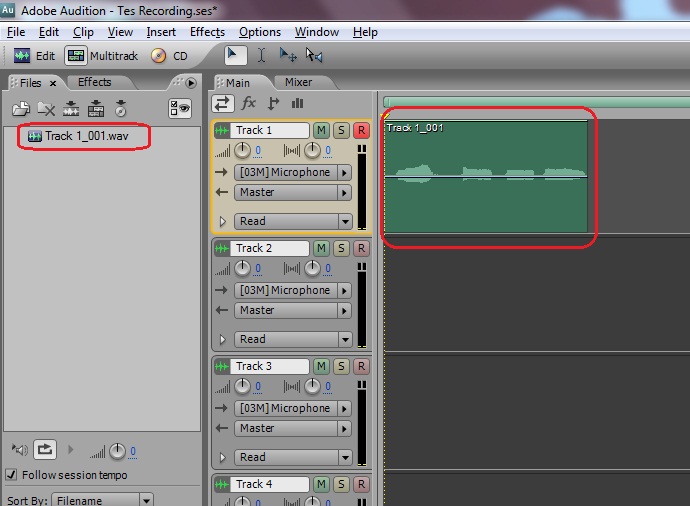690x506 pixels.
Task: Click the Track 3 waveform icon
Action: click(x=222, y=366)
